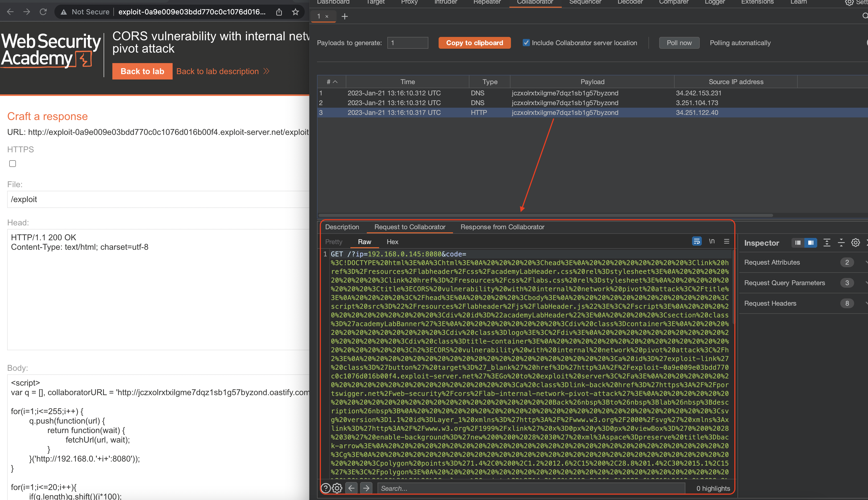Toggle Include Collaborator server location checkbox
The width and height of the screenshot is (868, 500).
tap(526, 43)
